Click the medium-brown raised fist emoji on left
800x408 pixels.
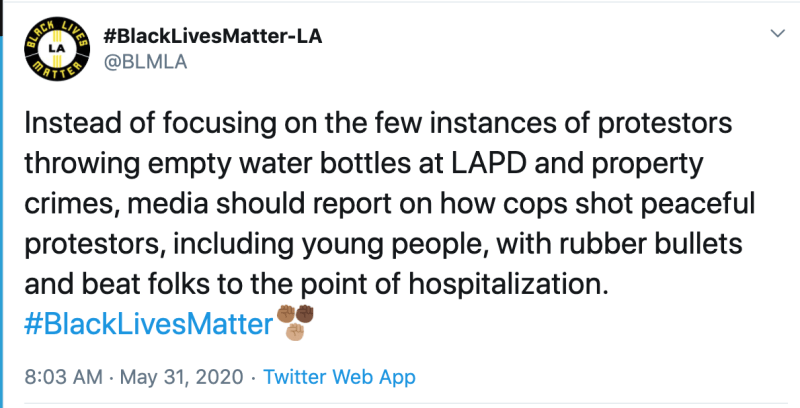point(286,314)
